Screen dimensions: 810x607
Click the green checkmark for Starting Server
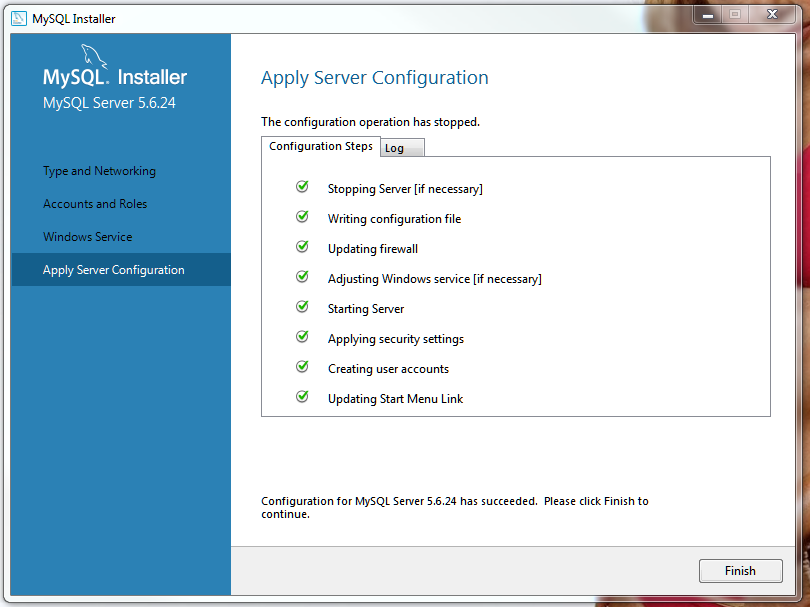302,307
